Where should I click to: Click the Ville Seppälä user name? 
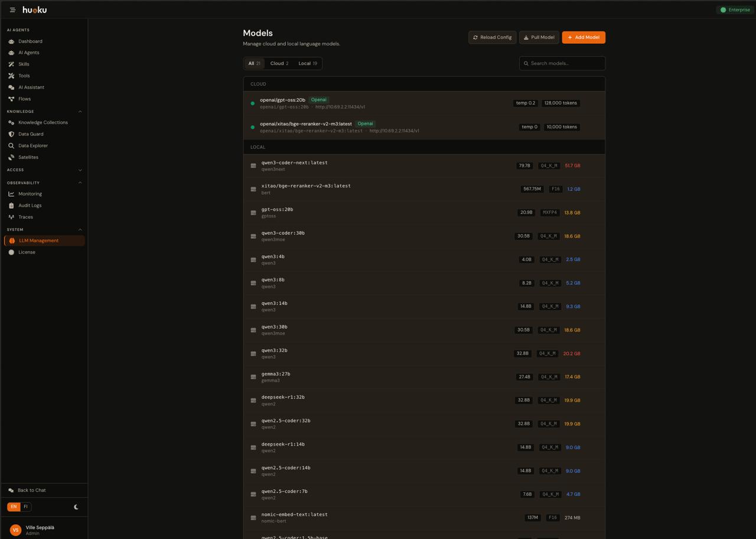click(x=40, y=527)
